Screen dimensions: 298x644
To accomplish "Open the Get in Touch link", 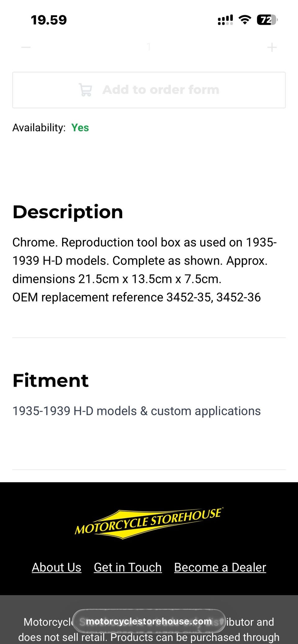I will click(128, 567).
